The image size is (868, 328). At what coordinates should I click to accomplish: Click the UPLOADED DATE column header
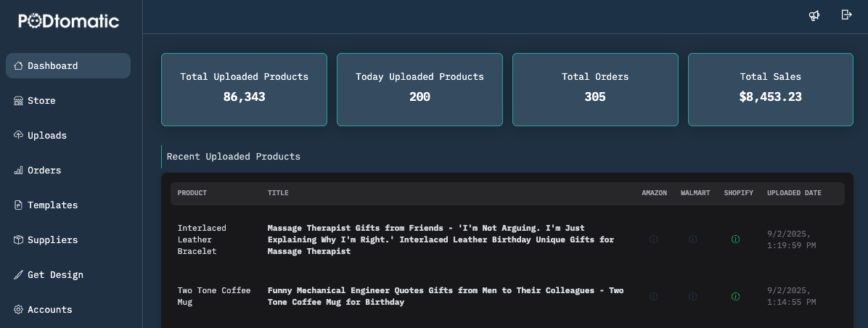(795, 193)
